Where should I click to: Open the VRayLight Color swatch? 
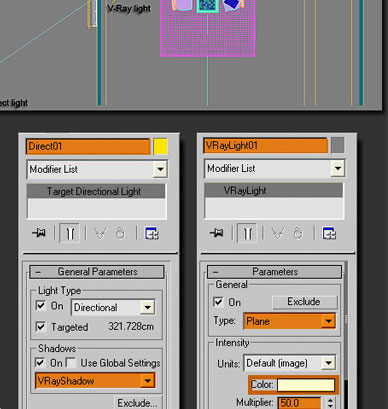click(306, 385)
